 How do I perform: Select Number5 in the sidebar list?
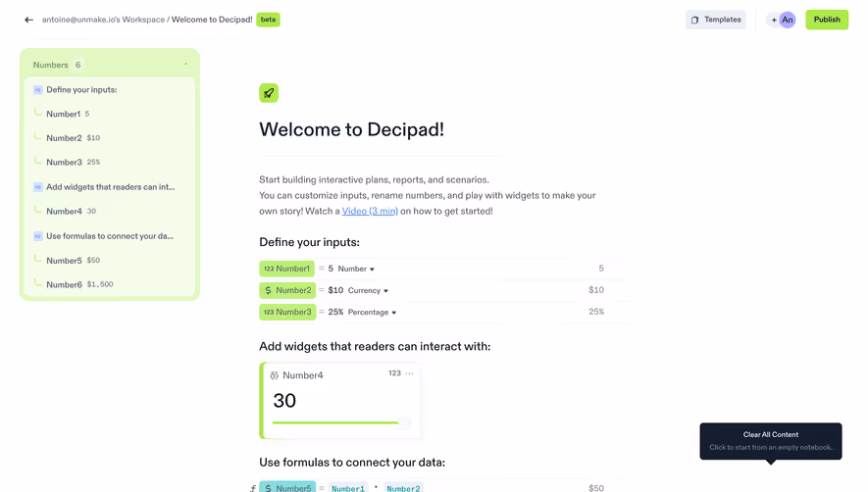(x=64, y=260)
